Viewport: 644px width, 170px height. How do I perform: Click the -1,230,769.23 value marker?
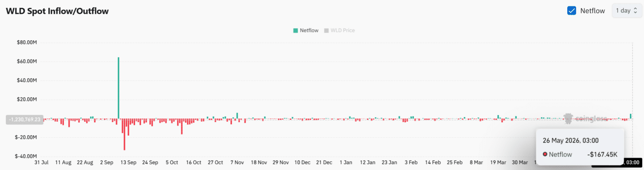(24, 119)
